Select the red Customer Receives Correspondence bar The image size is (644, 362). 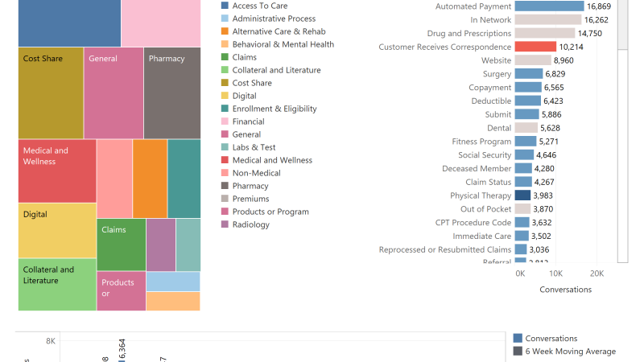(535, 47)
